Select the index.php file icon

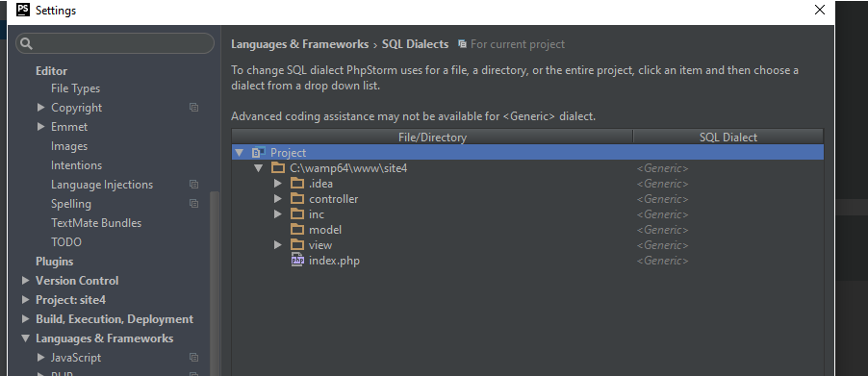(297, 261)
